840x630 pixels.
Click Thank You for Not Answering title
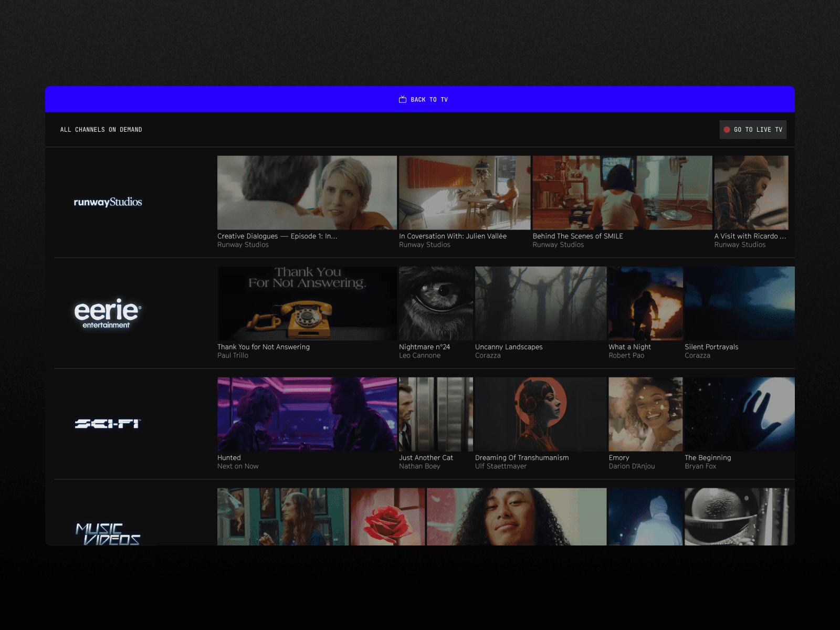pyautogui.click(x=264, y=347)
